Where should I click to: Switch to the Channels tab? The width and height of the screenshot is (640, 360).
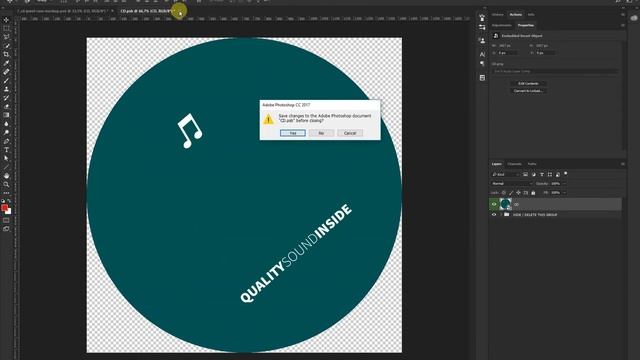(514, 164)
